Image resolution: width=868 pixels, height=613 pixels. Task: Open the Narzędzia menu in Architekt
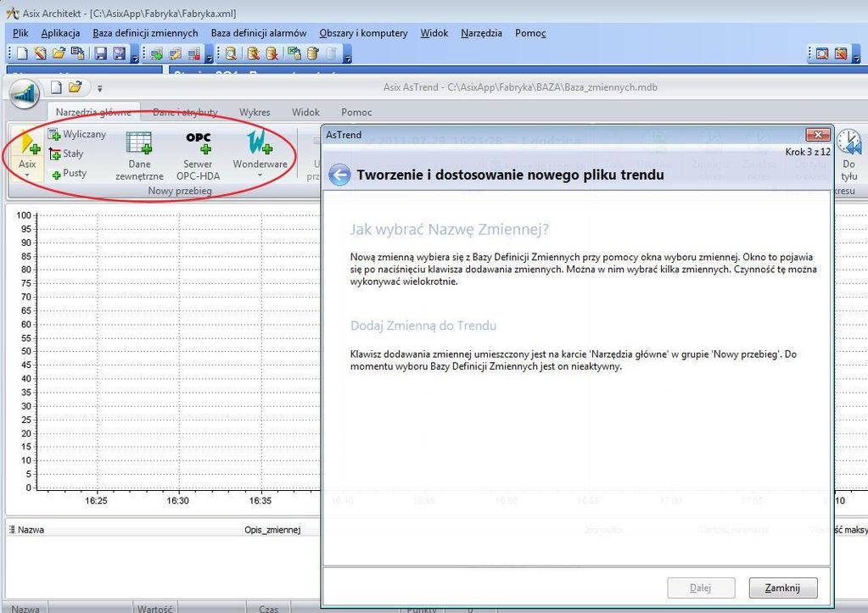click(x=481, y=33)
